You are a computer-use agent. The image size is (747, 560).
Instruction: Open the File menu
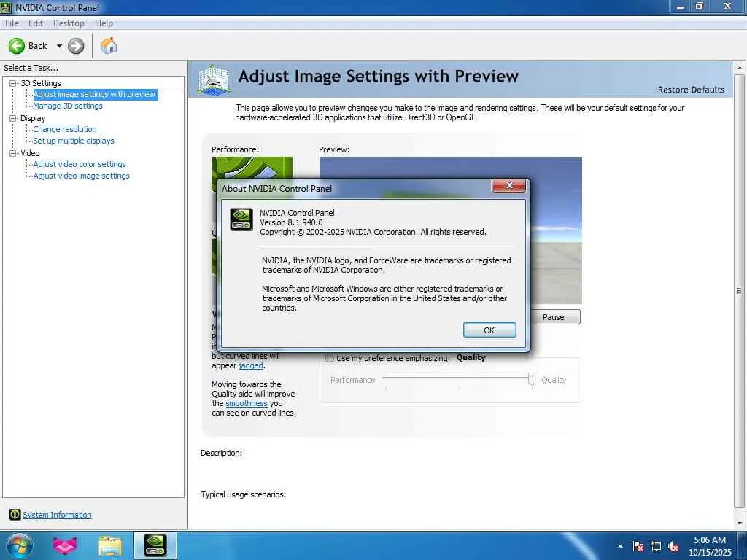pos(12,23)
